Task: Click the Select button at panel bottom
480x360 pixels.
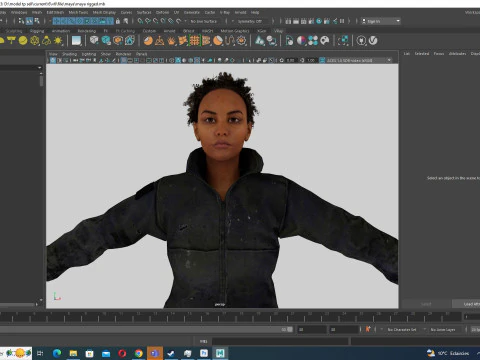Action: tap(426, 304)
